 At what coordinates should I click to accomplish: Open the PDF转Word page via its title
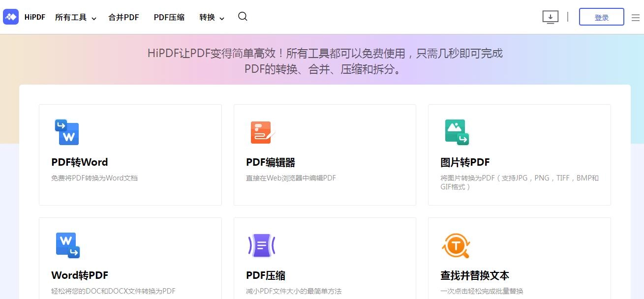click(80, 162)
